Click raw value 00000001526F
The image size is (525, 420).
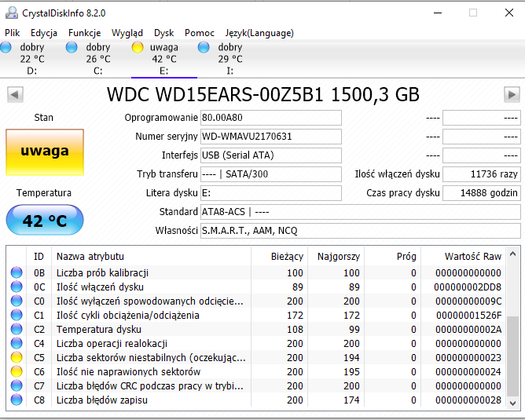pos(468,316)
